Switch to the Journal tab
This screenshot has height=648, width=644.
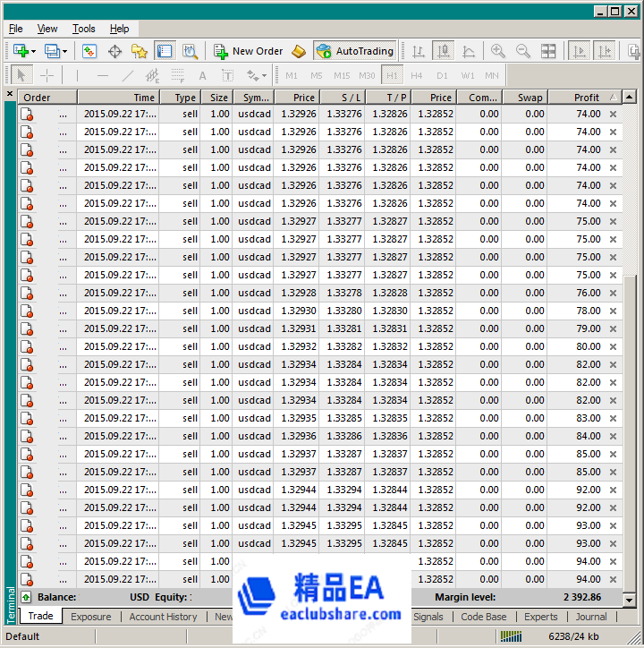[591, 617]
